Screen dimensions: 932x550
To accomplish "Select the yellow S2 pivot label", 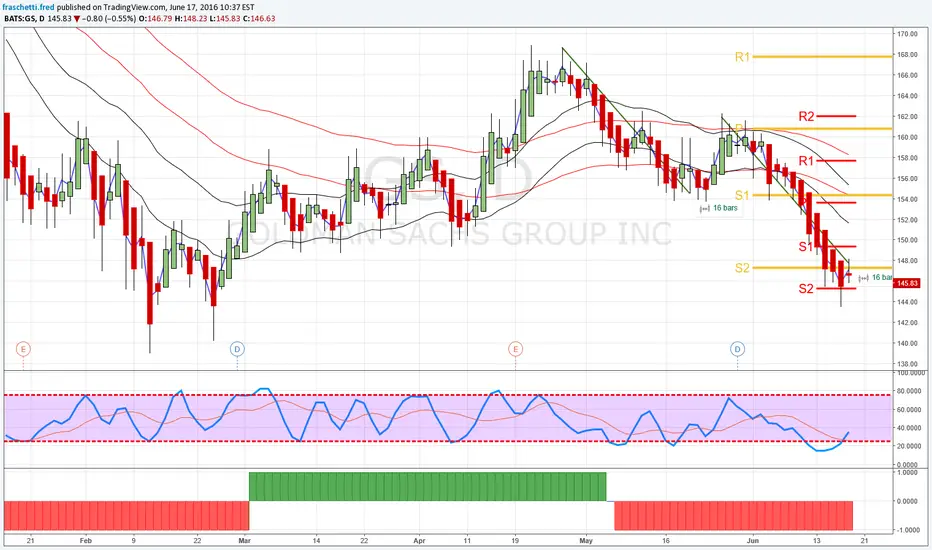I will [742, 268].
